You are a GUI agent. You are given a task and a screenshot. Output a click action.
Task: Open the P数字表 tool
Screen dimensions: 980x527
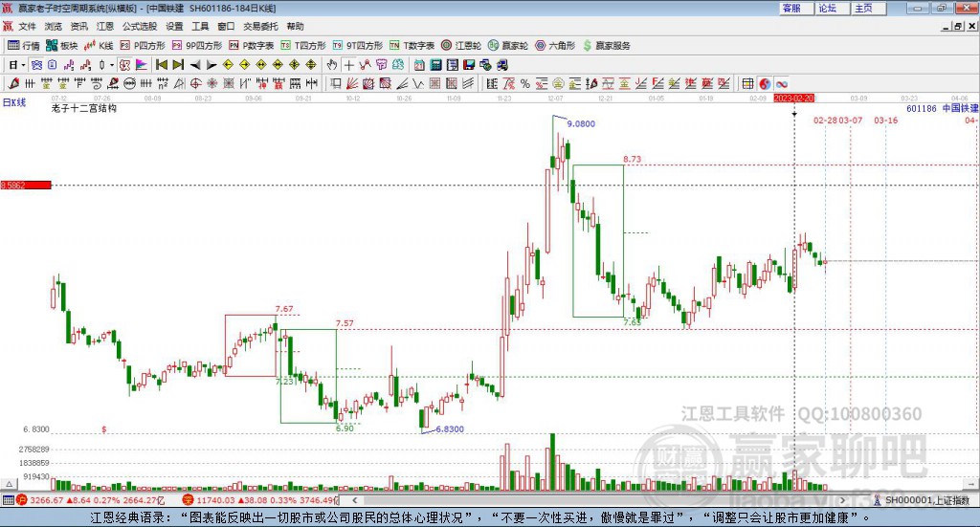[252, 46]
